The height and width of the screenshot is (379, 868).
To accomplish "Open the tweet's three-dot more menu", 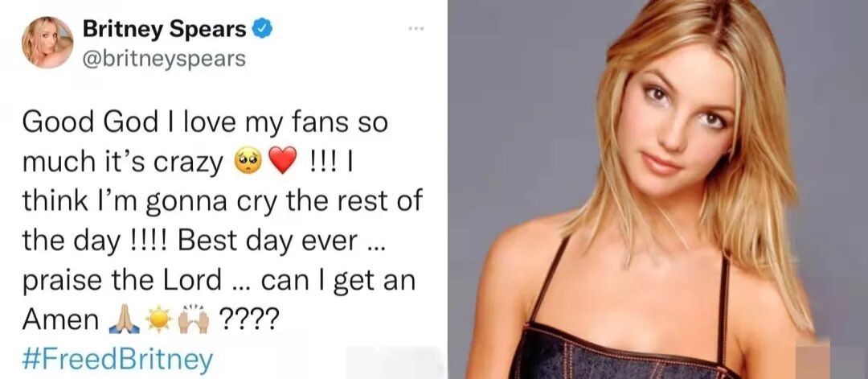I will pyautogui.click(x=416, y=28).
